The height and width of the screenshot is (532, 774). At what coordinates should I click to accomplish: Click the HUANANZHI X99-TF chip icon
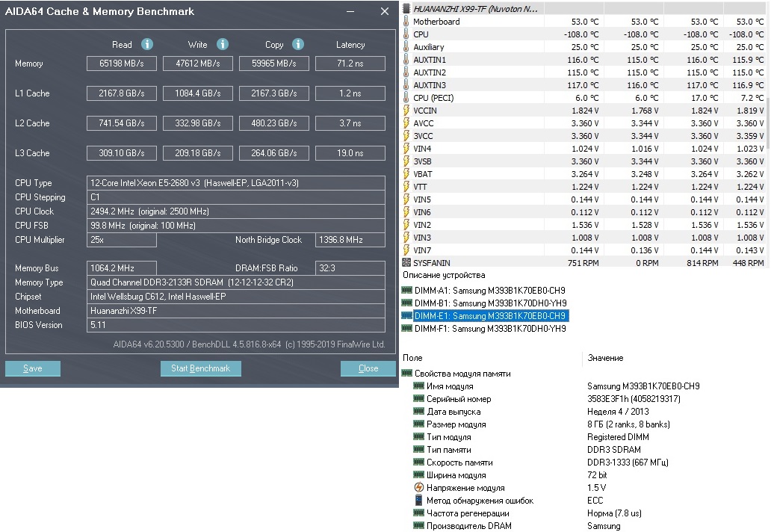pyautogui.click(x=406, y=8)
